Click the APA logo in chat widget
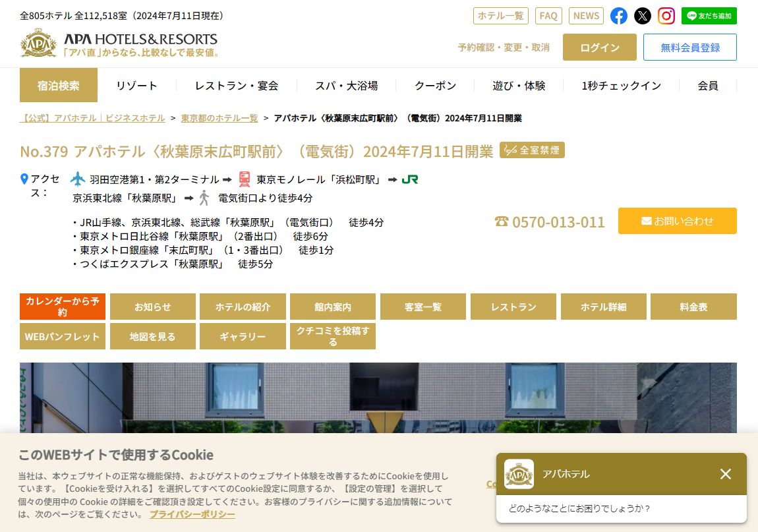 pos(519,474)
